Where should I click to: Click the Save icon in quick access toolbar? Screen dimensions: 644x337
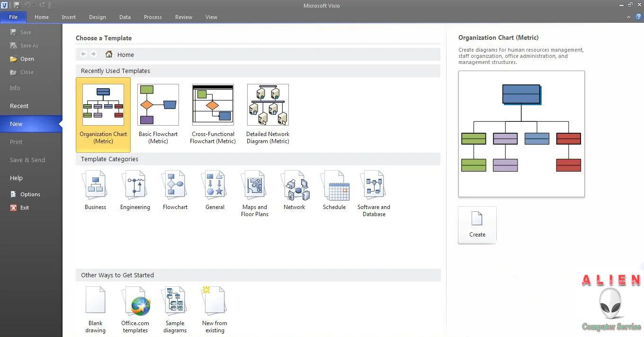17,5
